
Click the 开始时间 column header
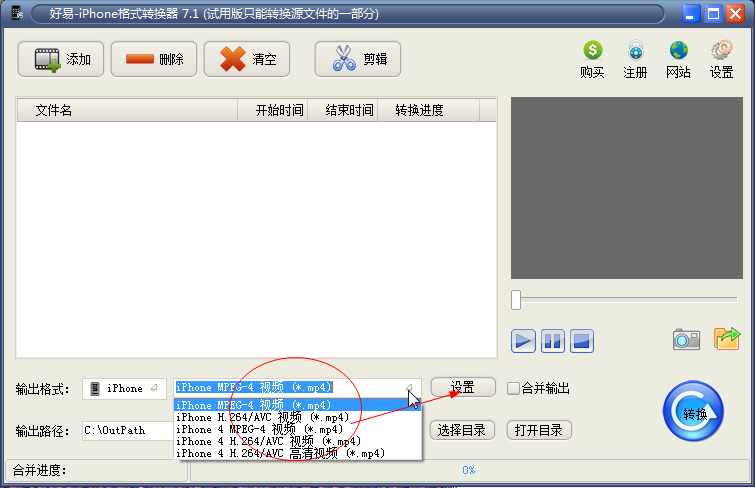point(273,110)
